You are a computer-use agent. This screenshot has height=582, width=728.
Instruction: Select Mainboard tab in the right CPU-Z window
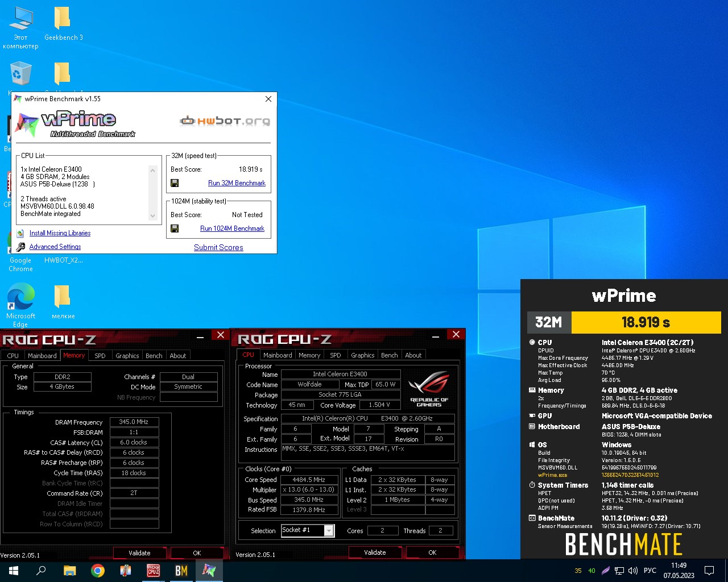pos(278,355)
